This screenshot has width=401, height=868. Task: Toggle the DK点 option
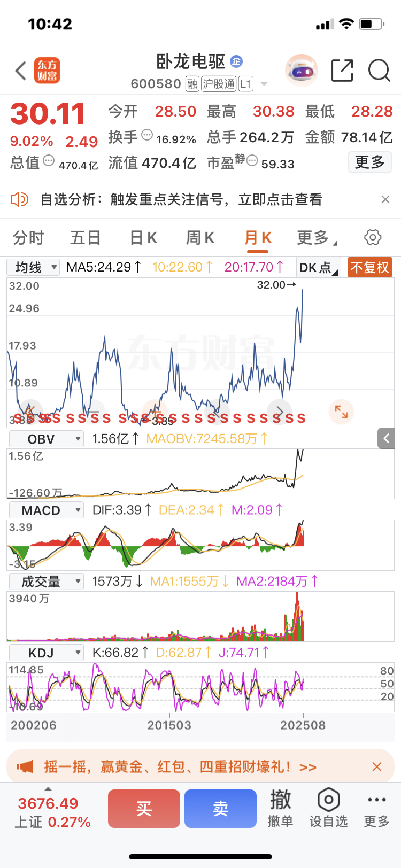coord(319,267)
